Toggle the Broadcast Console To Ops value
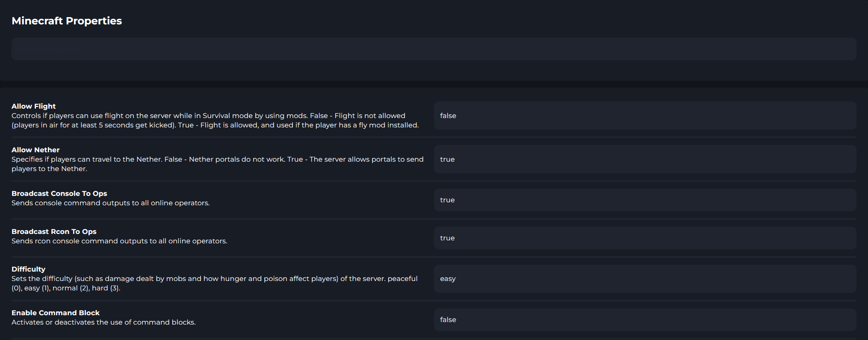Viewport: 868px width, 340px height. coord(645,200)
